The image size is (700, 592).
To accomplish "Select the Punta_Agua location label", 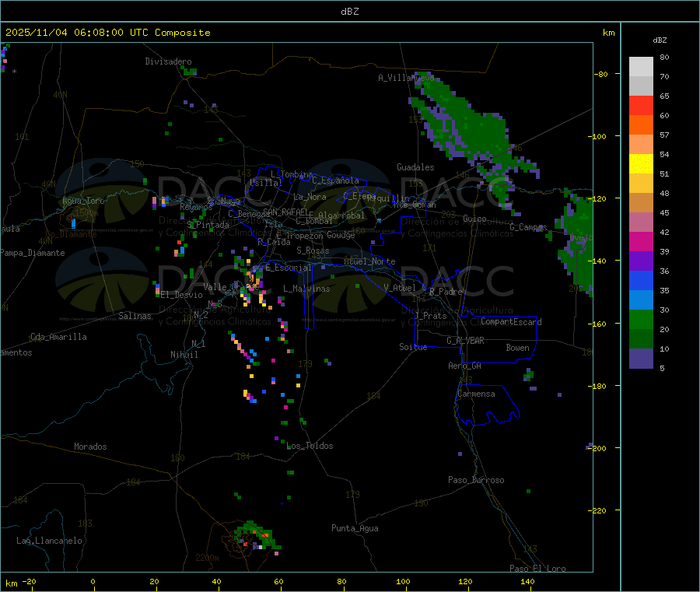I will (355, 528).
